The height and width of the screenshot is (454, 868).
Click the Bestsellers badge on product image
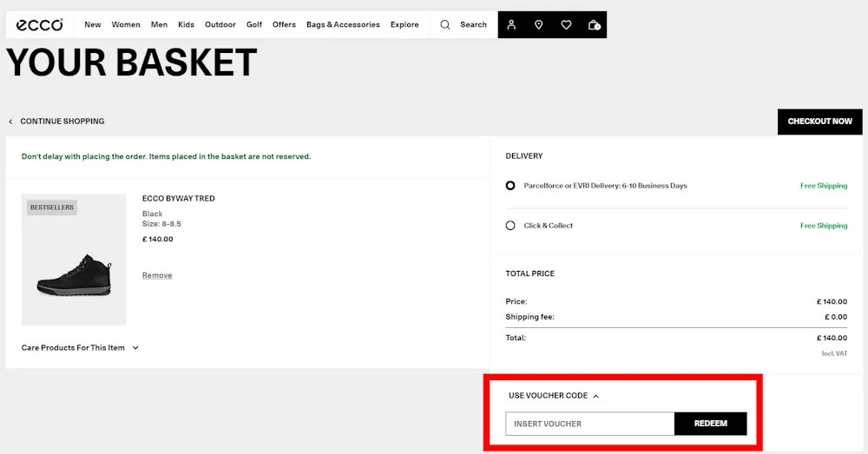[51, 207]
